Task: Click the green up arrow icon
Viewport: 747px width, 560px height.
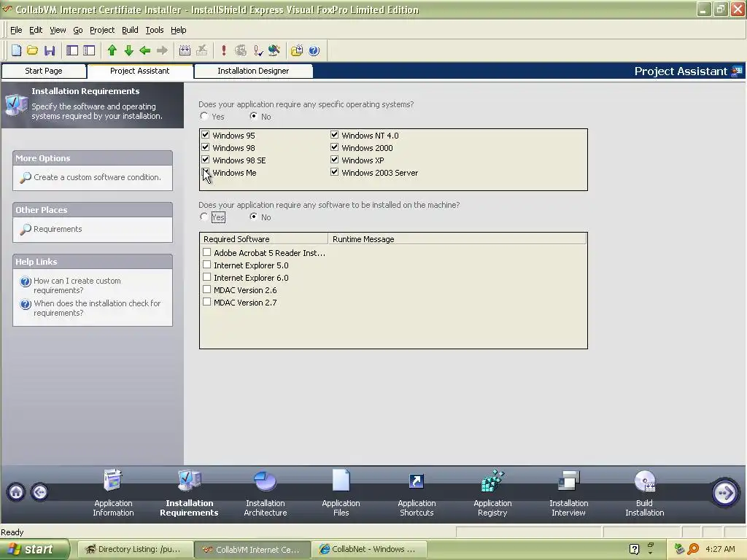Action: [112, 50]
